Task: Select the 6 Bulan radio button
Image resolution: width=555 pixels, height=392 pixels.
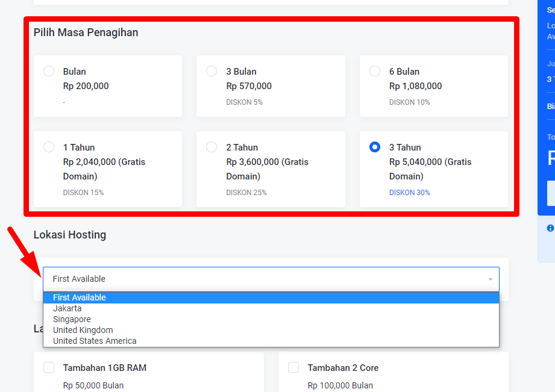Action: point(375,72)
